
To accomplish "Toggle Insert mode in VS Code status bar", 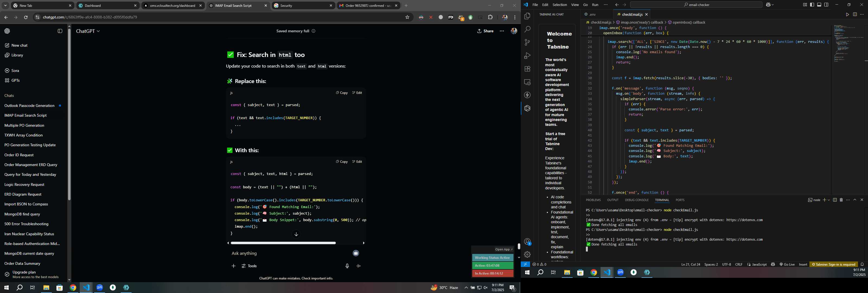I will pyautogui.click(x=803, y=264).
